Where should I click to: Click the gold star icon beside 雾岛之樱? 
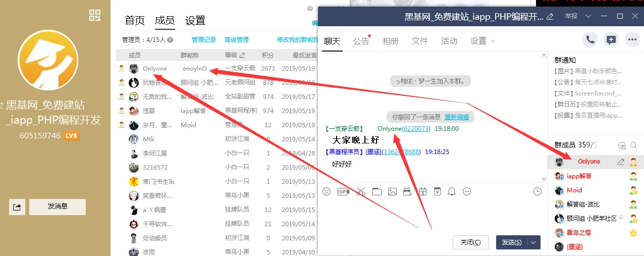coord(633,233)
